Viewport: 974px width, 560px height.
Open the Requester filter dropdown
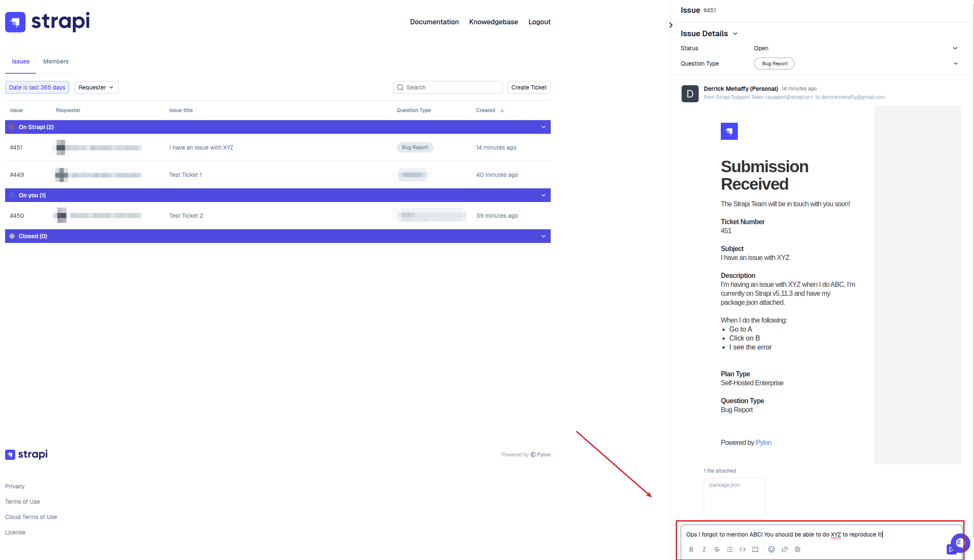(x=96, y=87)
